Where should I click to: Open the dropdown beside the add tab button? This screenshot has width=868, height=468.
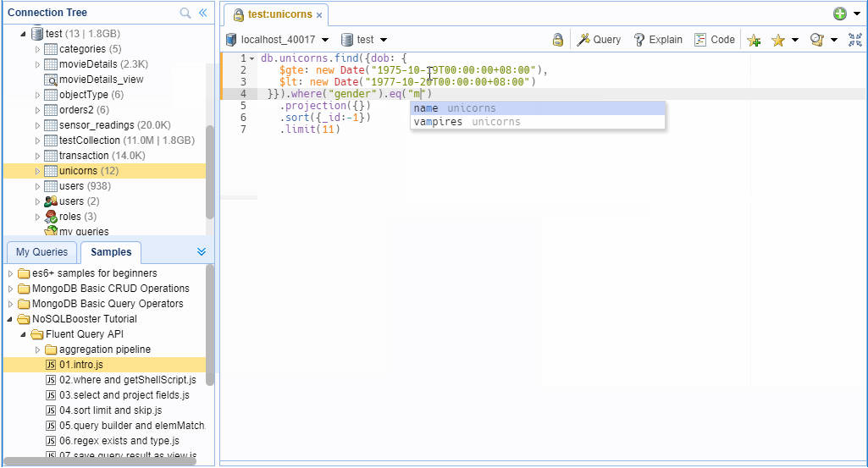(x=857, y=14)
